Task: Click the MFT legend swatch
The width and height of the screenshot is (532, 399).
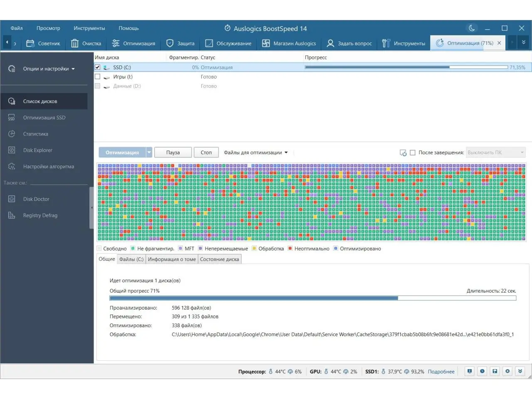Action: tap(180, 249)
